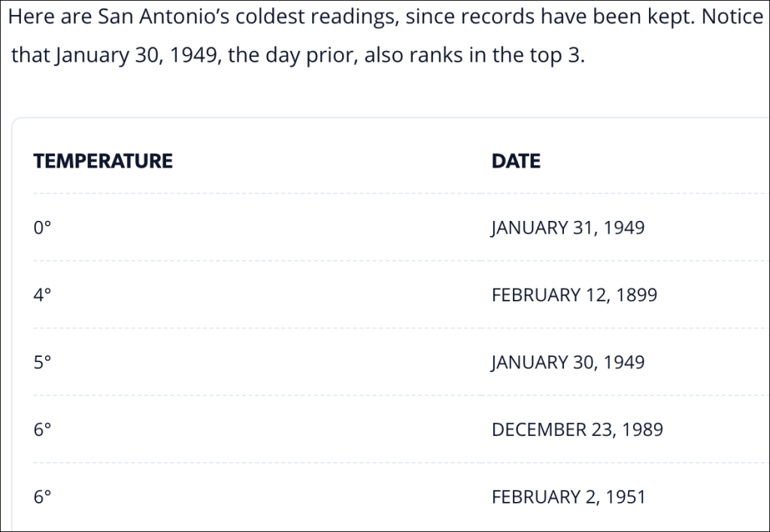This screenshot has width=770, height=532.
Task: Select the 6° cell in the 1951 row
Action: pos(42,497)
